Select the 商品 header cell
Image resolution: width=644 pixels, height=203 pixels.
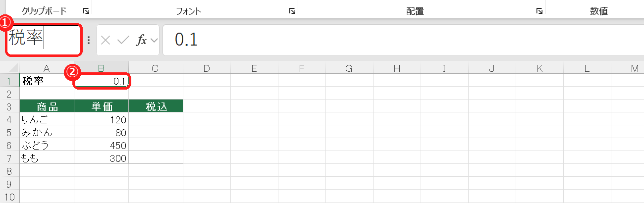47,106
